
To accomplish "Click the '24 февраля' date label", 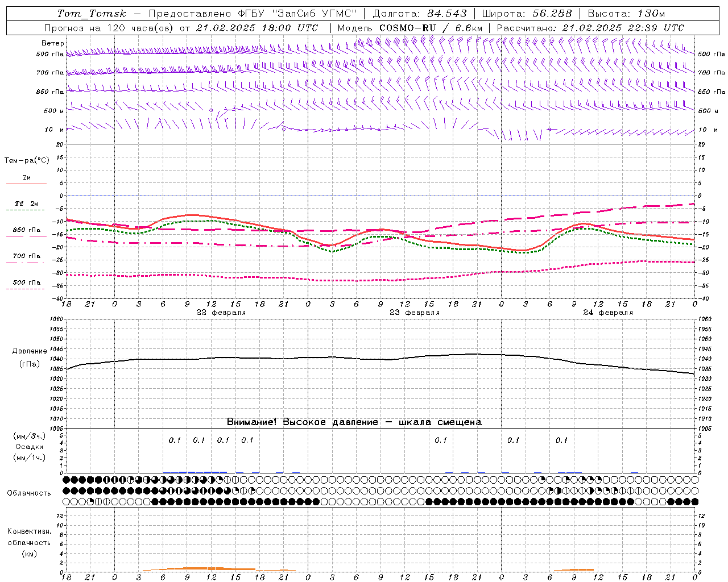I will point(608,313).
